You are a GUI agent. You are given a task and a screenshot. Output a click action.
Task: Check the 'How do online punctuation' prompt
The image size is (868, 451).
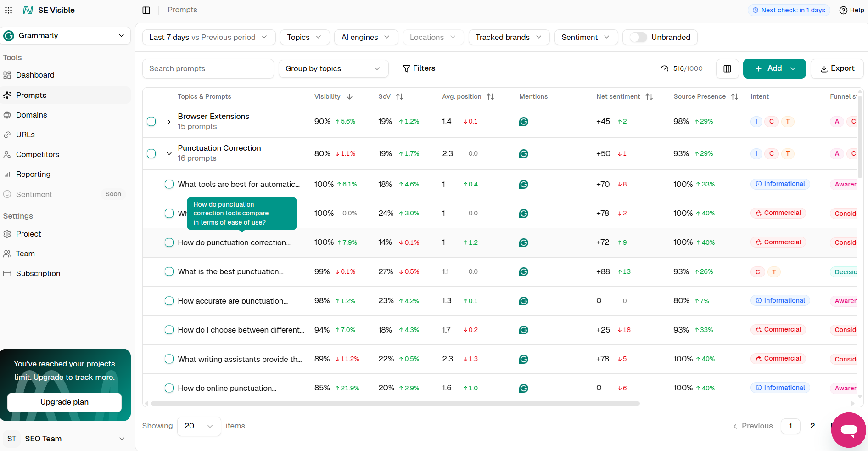pos(169,388)
